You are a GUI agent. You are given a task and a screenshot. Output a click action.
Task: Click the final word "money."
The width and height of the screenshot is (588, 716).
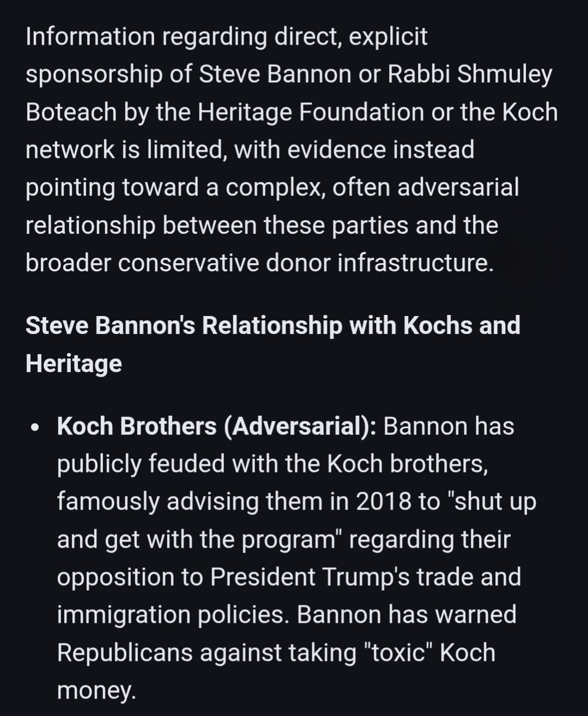coord(96,690)
